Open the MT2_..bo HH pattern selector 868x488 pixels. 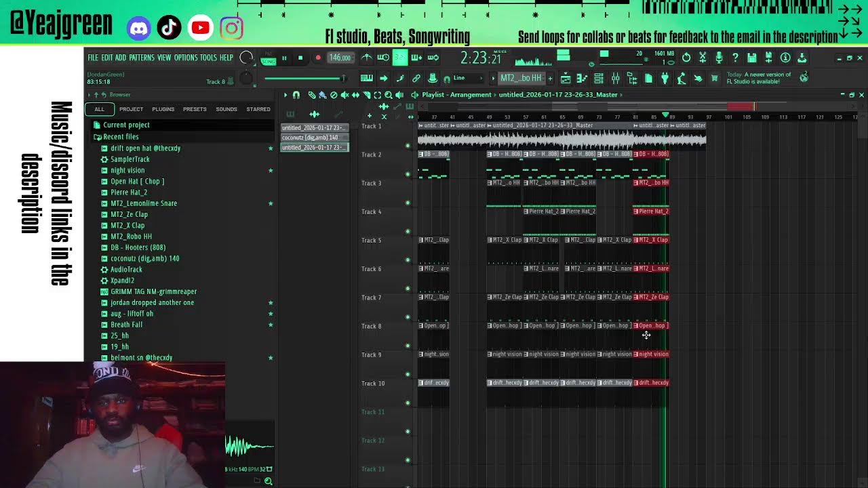click(x=521, y=78)
